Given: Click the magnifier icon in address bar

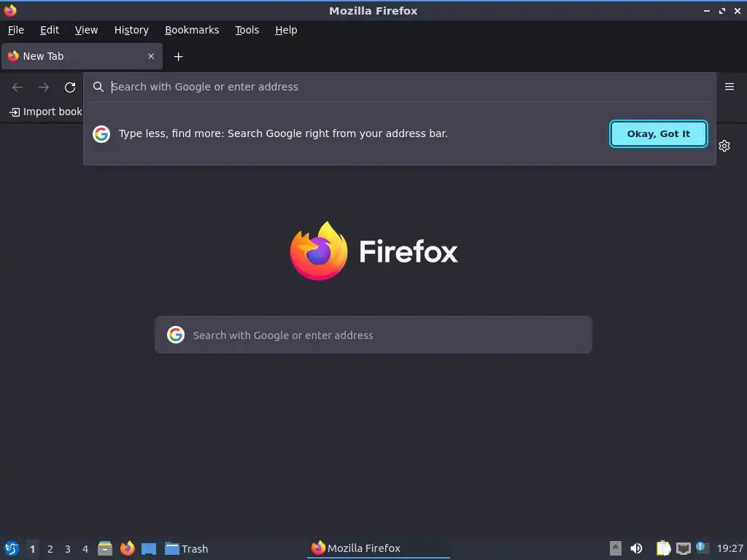Looking at the screenshot, I should (98, 87).
